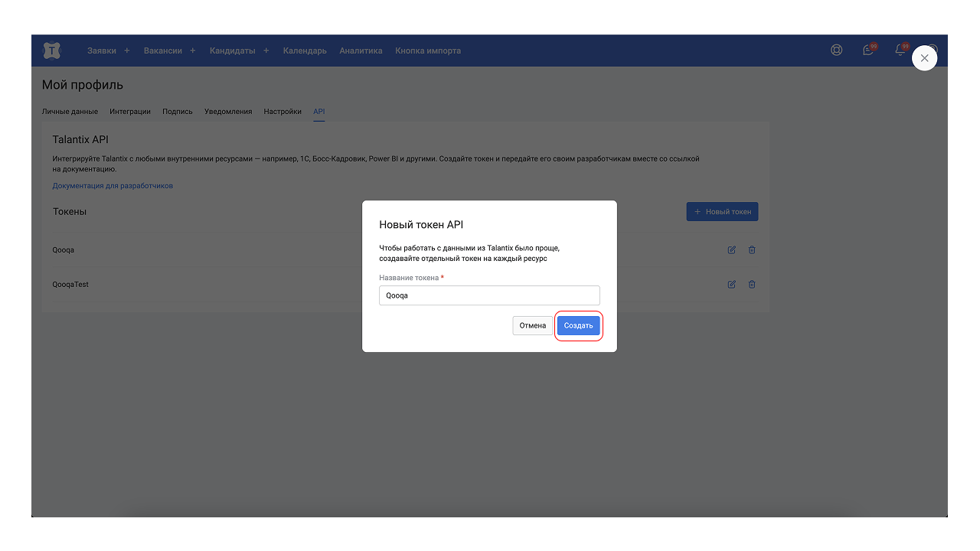Click the Talantix API section heading

[x=81, y=140]
